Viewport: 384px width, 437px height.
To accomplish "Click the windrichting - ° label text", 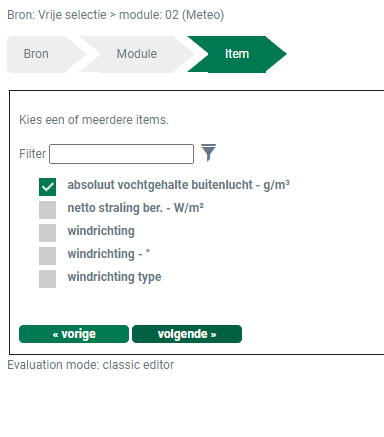I will [x=109, y=254].
